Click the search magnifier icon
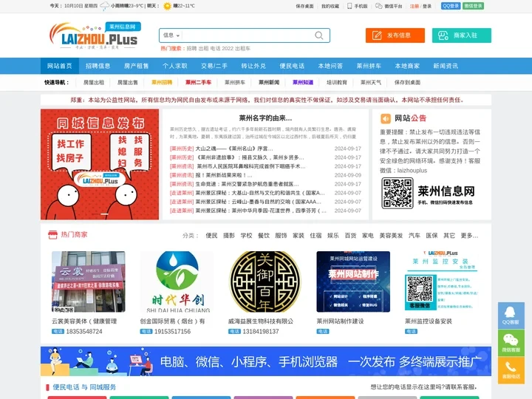Screen dimensions: 532x399 (318, 35)
